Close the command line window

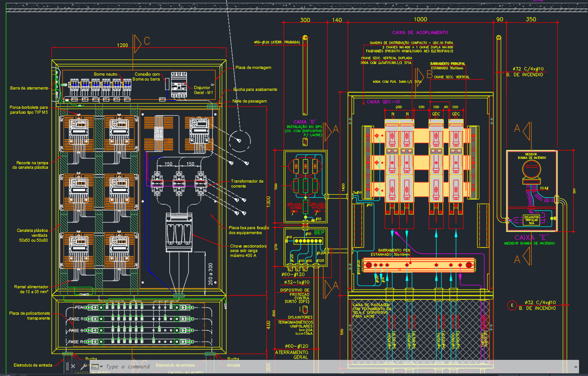pos(73,366)
